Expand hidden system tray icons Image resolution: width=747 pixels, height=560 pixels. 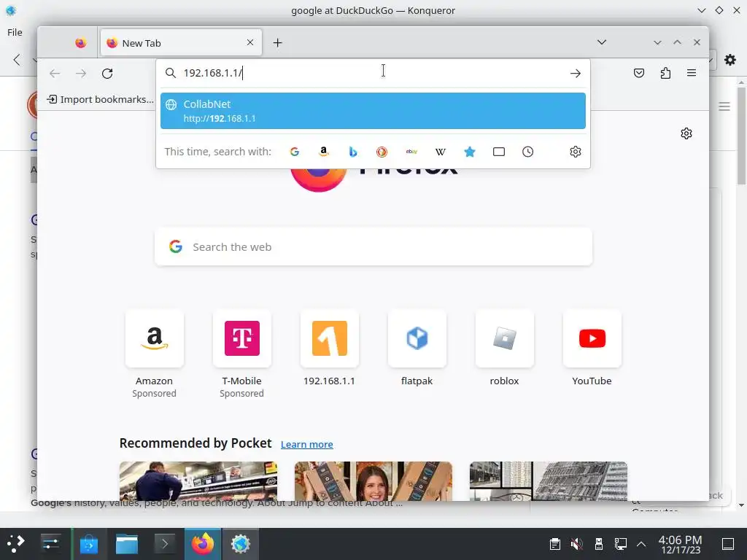pyautogui.click(x=641, y=544)
